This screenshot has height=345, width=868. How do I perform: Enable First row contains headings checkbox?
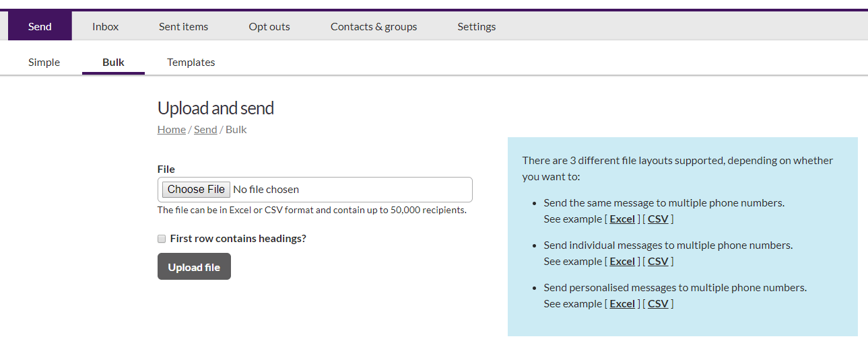162,239
